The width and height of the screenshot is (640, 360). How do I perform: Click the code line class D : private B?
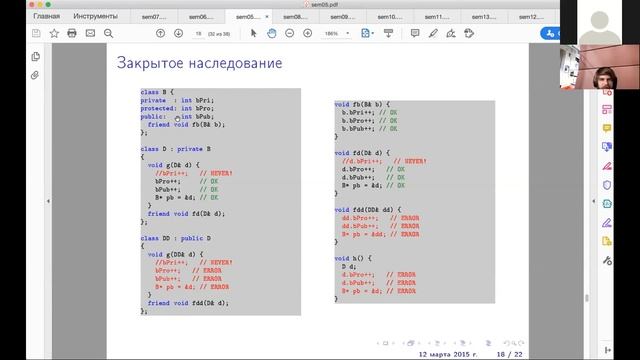(176, 149)
